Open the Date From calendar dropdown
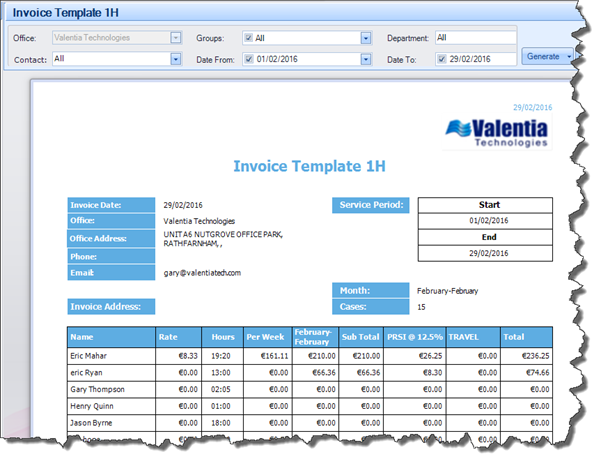The height and width of the screenshot is (464, 601). click(x=366, y=59)
